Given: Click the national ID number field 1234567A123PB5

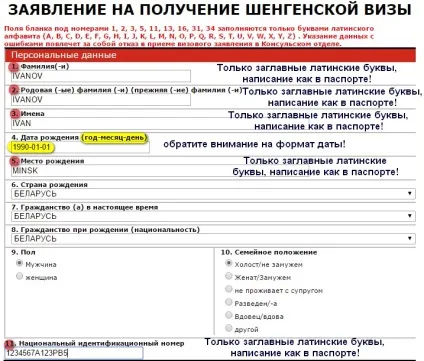Looking at the screenshot, I should [x=74, y=353].
